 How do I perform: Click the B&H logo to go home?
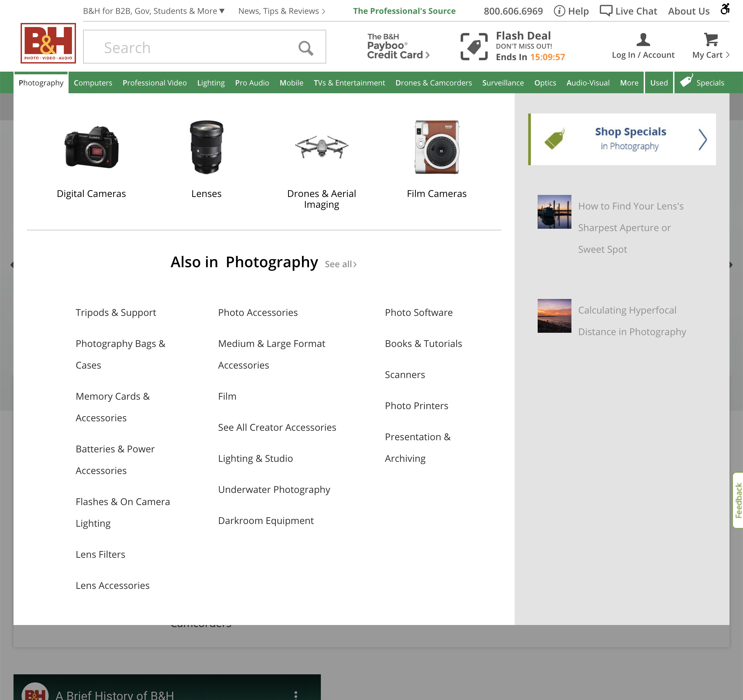(48, 43)
